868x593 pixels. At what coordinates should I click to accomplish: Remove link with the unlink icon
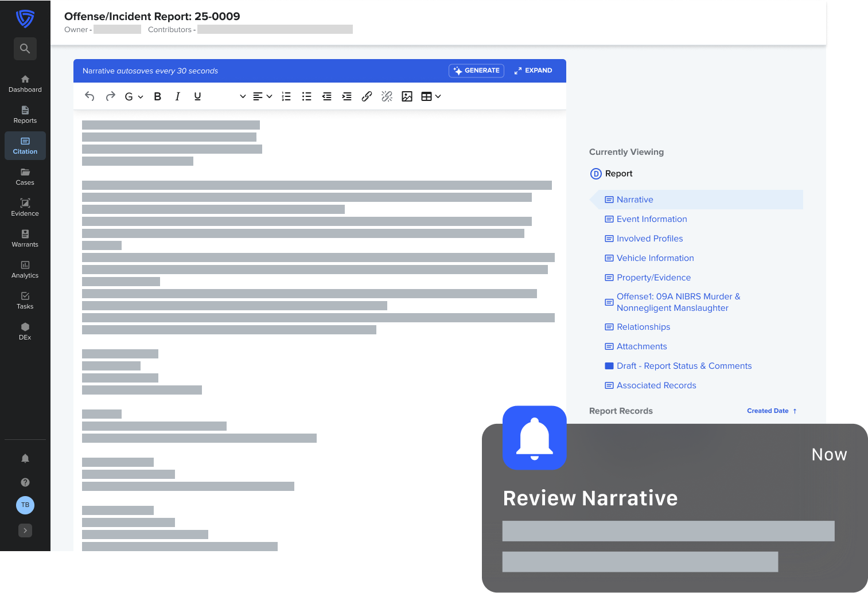click(x=387, y=96)
